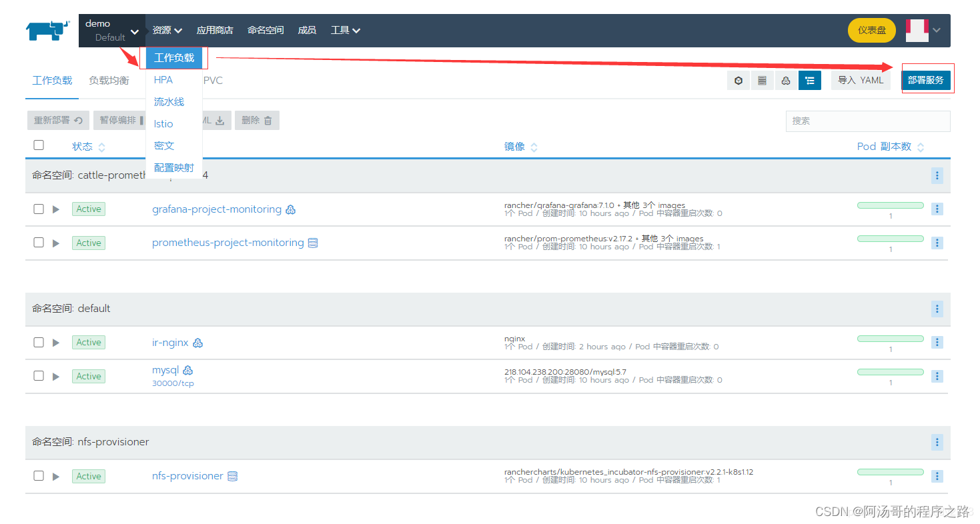Click the 删除 button
Screen dimensions: 980x524
[x=257, y=120]
